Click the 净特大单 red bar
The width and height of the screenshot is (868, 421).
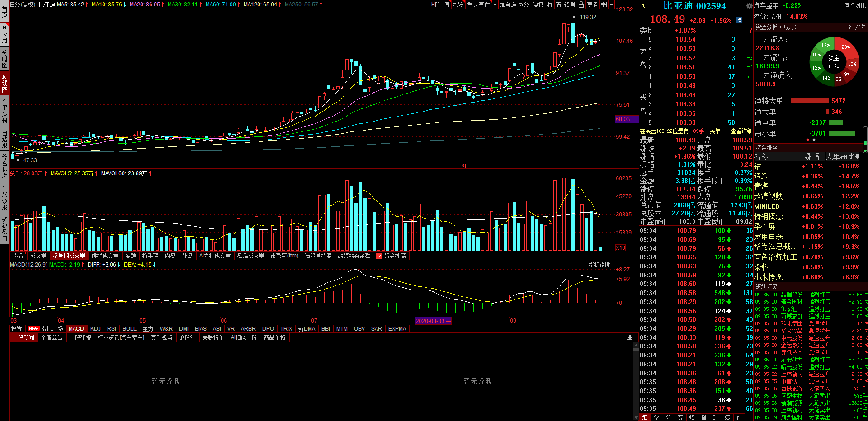[x=810, y=101]
